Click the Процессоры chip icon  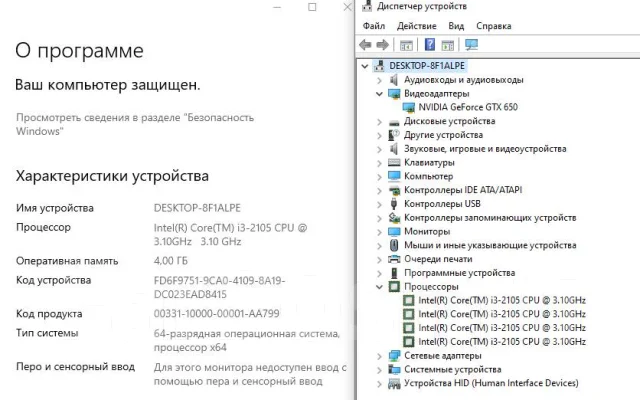[x=394, y=287]
